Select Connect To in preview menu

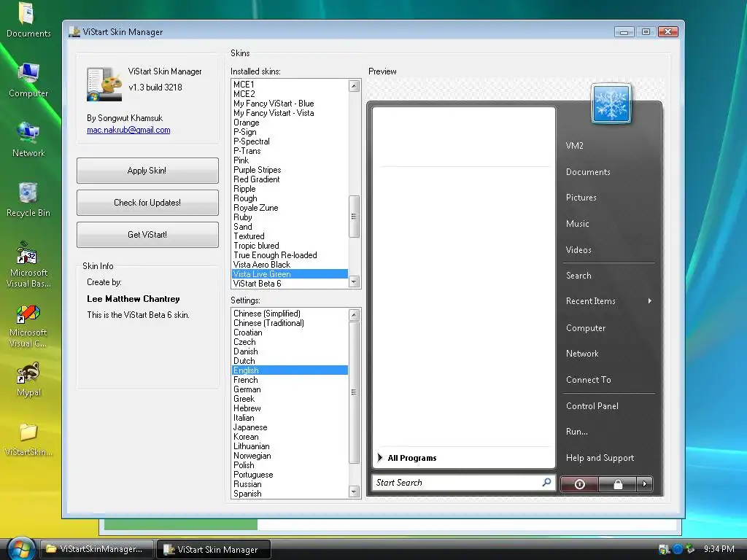[x=589, y=380]
